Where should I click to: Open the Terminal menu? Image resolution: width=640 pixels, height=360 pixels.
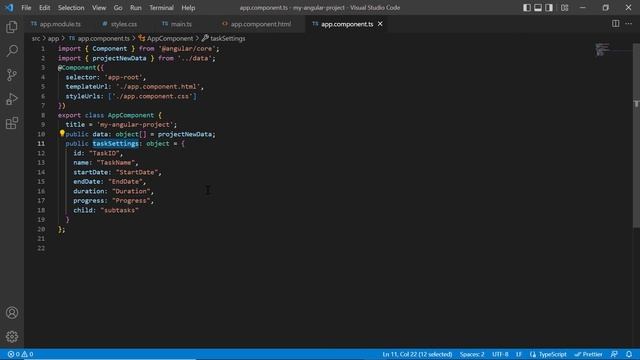pyautogui.click(x=161, y=8)
